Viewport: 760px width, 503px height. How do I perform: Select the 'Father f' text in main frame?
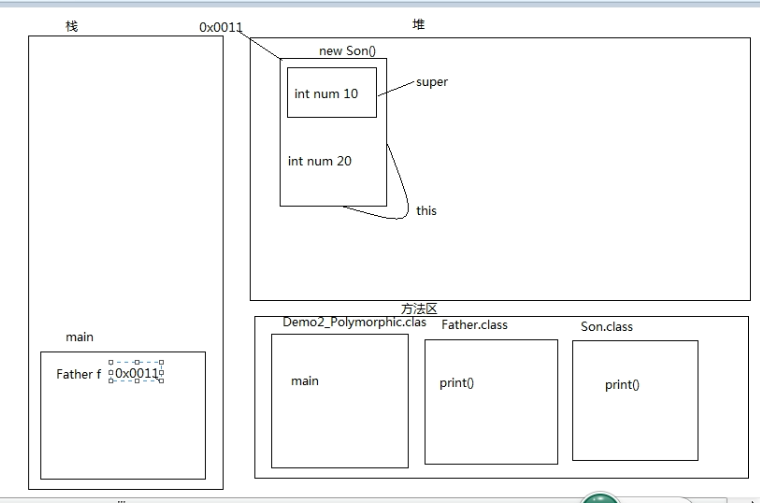point(79,374)
